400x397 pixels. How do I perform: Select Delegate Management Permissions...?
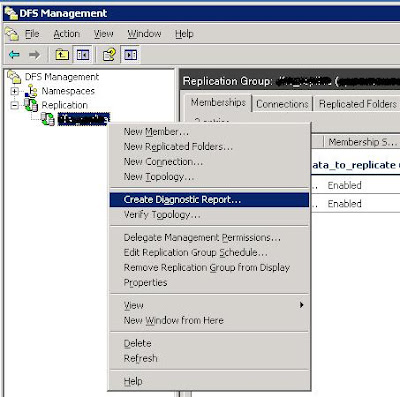pos(209,238)
